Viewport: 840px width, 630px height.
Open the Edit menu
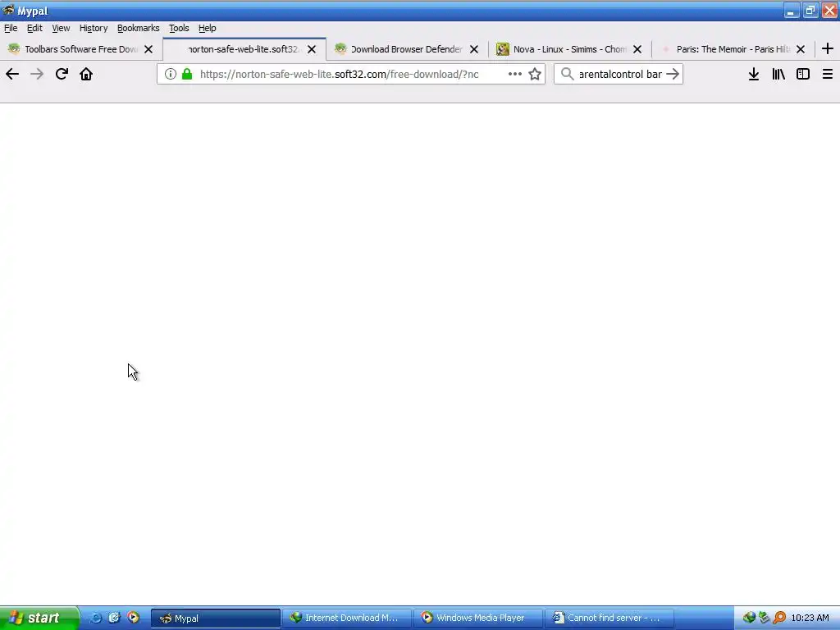34,28
